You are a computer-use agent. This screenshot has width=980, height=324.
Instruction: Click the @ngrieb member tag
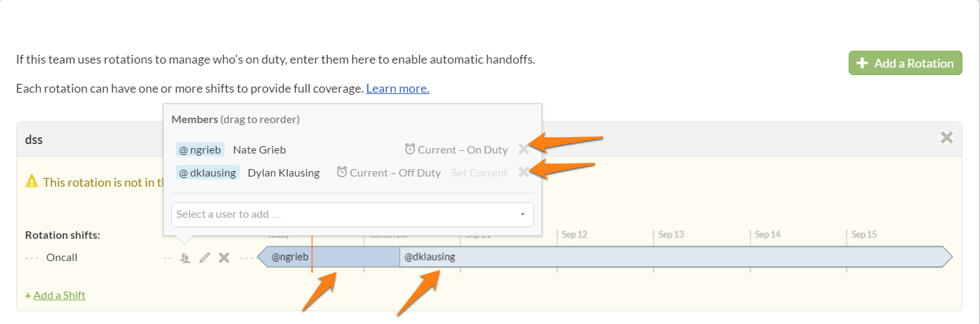(200, 149)
